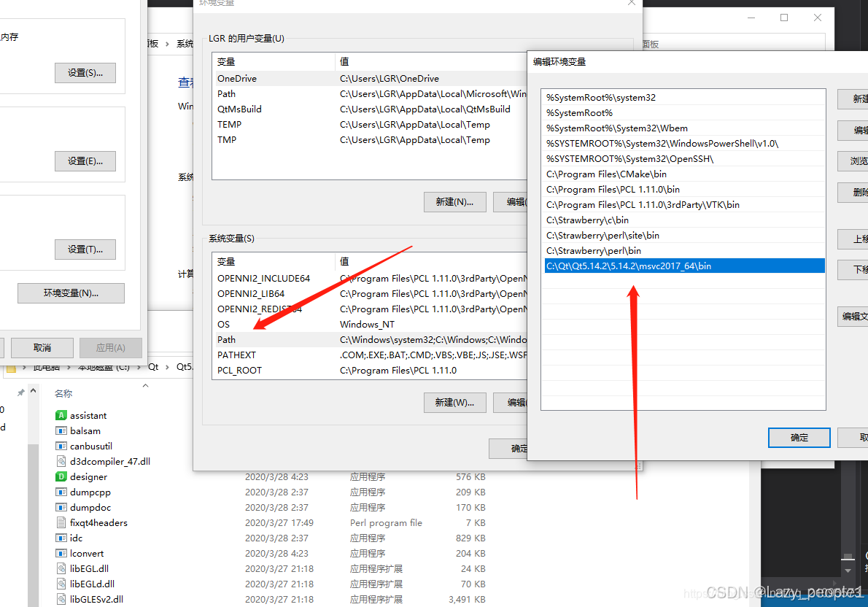The image size is (868, 607).
Task: Open the 名称 column sort dropdown arrow
Action: point(145,384)
